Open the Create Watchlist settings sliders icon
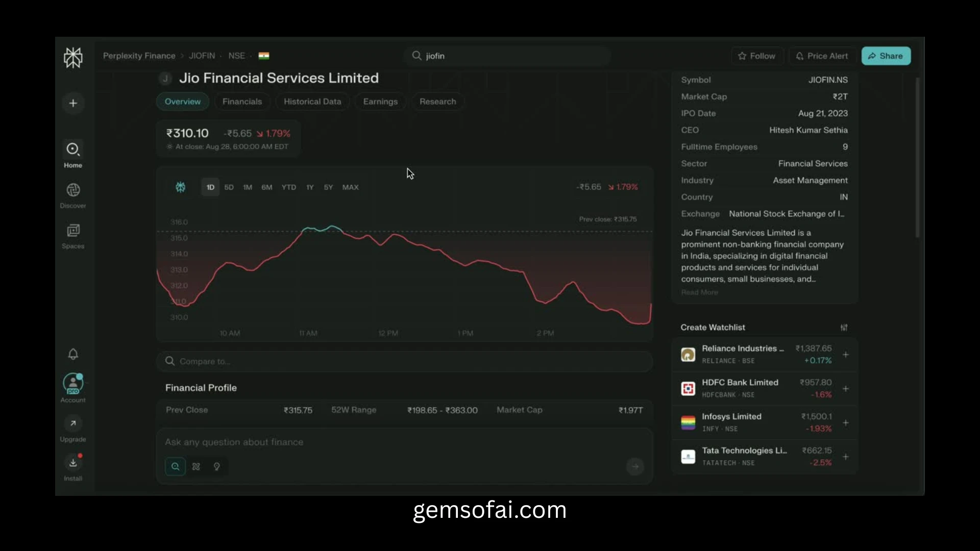This screenshot has width=980, height=551. point(844,328)
